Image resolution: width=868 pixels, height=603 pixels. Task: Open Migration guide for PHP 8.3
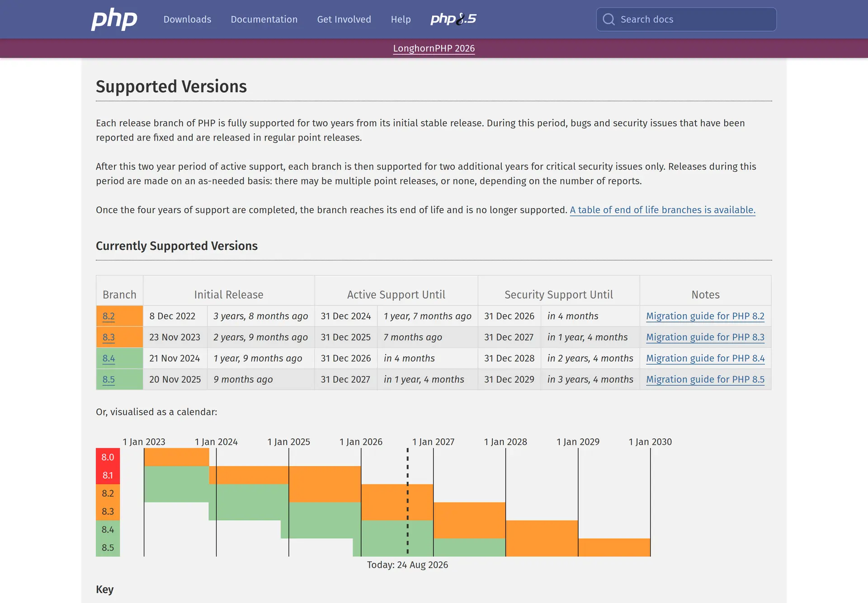coord(705,337)
